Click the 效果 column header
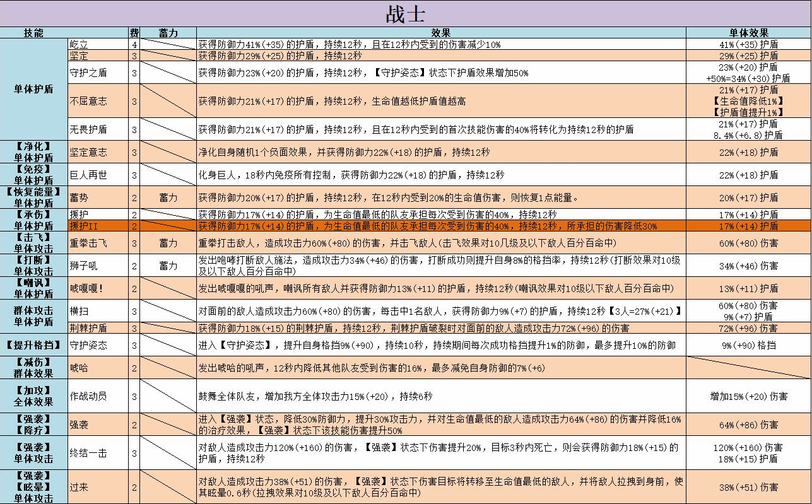The width and height of the screenshot is (812, 504). 441,33
